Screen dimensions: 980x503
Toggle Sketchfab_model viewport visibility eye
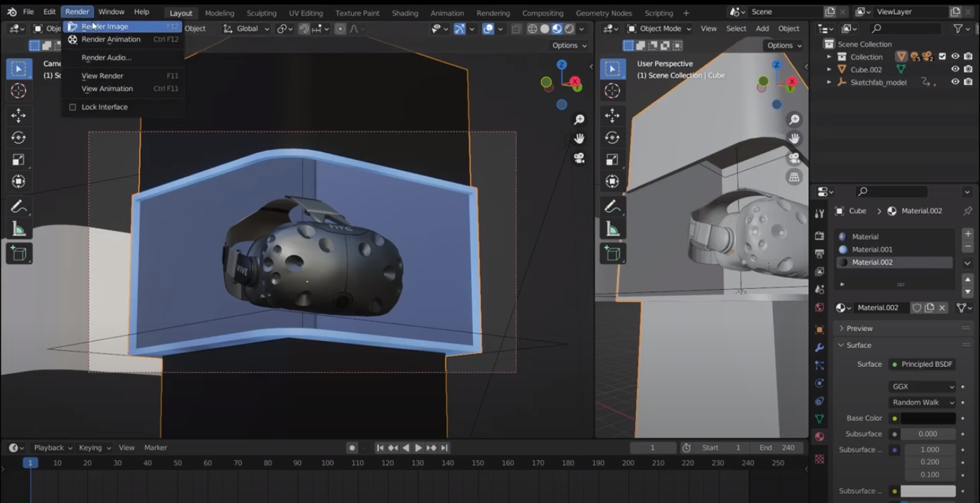(x=955, y=82)
